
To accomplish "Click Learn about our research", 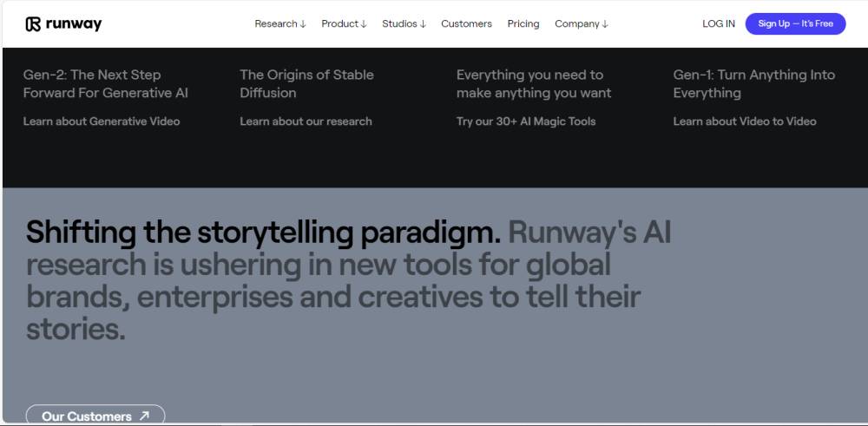I will (306, 121).
